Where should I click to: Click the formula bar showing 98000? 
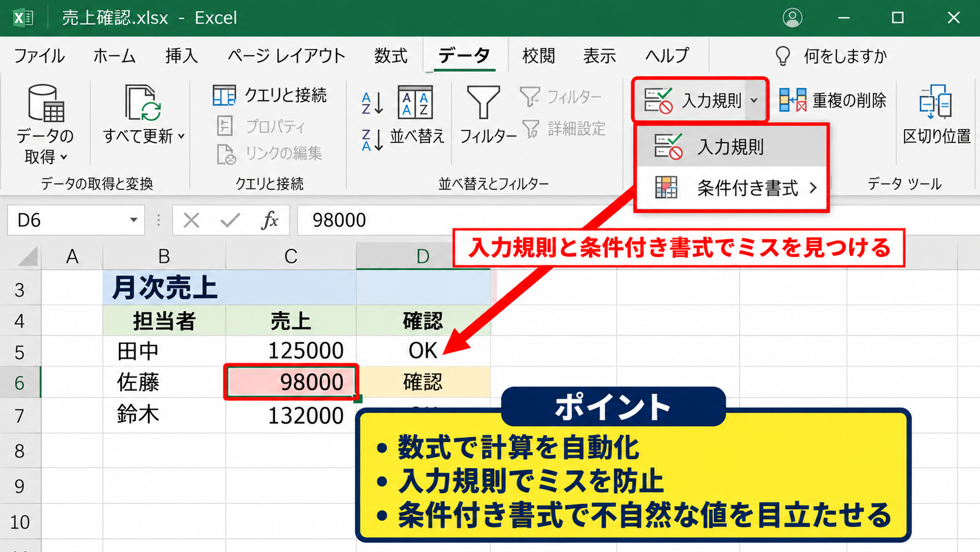[x=638, y=221]
